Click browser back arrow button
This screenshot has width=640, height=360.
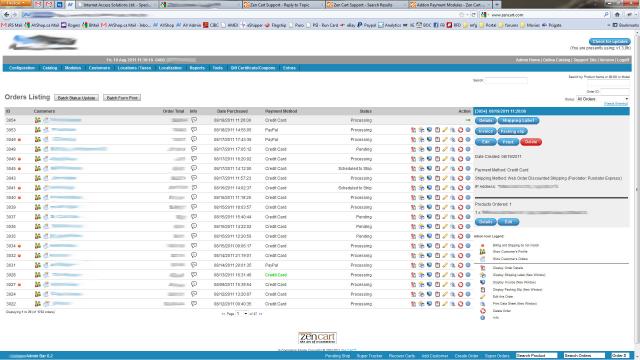click(6, 15)
